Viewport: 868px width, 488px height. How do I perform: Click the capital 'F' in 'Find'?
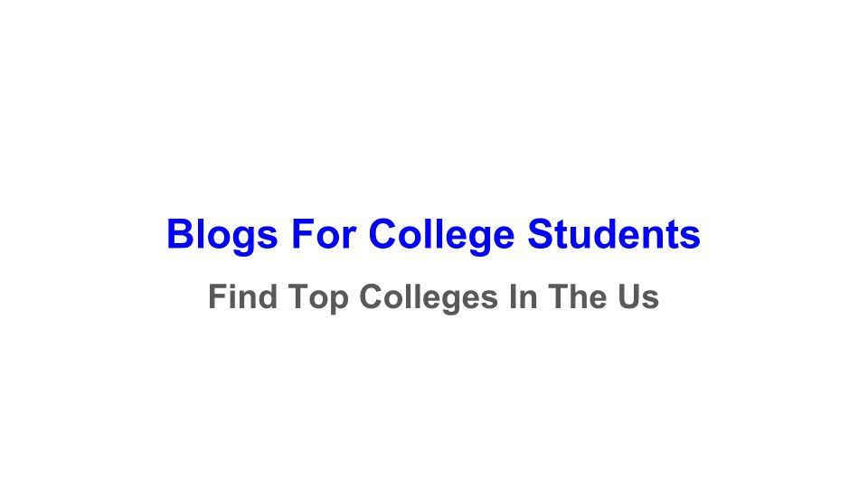[x=217, y=296]
